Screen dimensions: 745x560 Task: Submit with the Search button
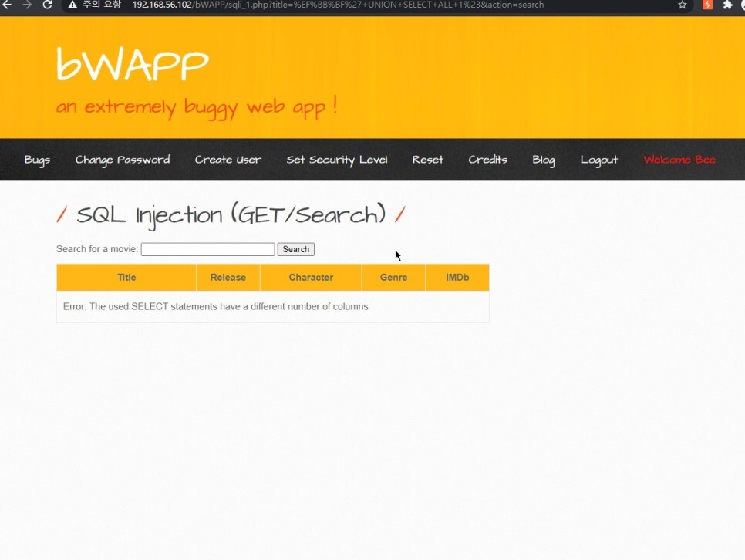296,249
